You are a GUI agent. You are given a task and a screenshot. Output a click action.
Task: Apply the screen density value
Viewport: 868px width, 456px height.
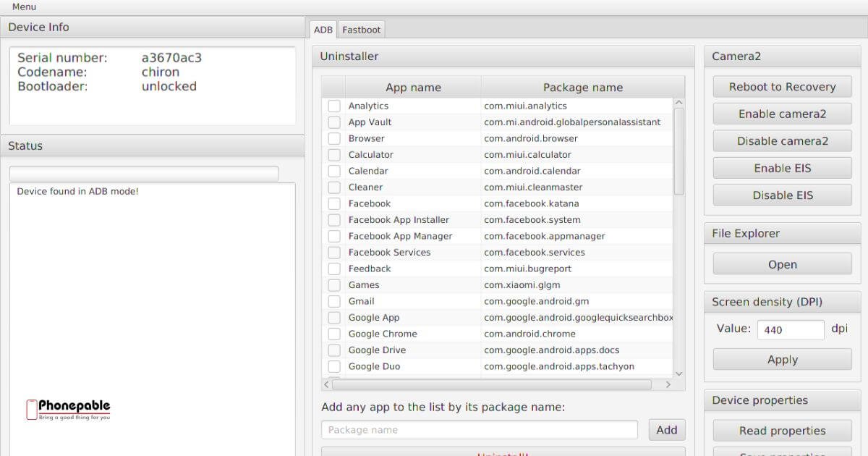click(782, 360)
